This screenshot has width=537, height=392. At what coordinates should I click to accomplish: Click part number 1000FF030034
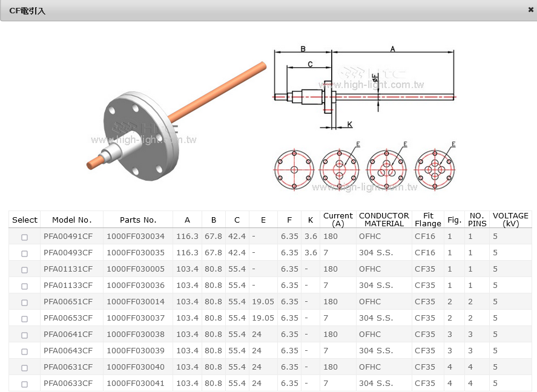[136, 236]
